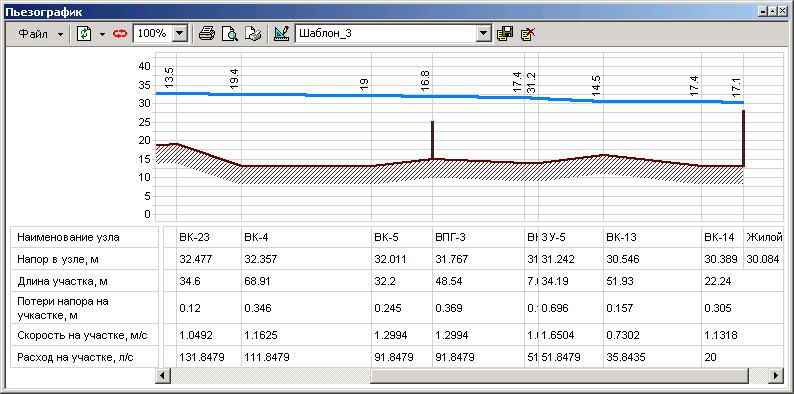
Task: Click the Расход на участке row header
Action: [85, 358]
